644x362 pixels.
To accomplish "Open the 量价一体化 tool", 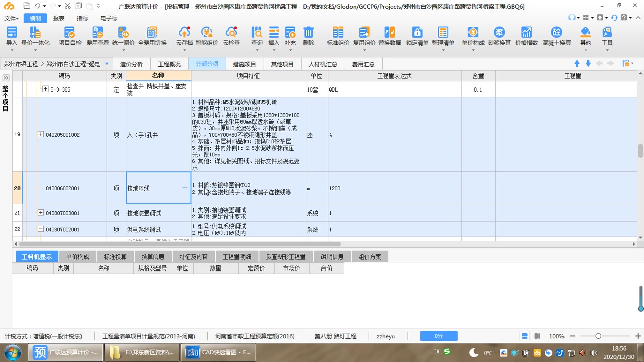I will click(35, 36).
